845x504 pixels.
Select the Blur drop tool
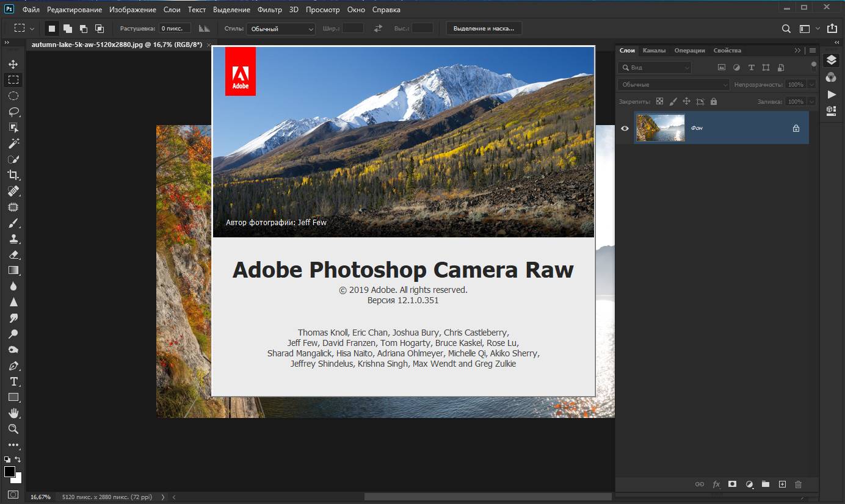click(x=13, y=286)
